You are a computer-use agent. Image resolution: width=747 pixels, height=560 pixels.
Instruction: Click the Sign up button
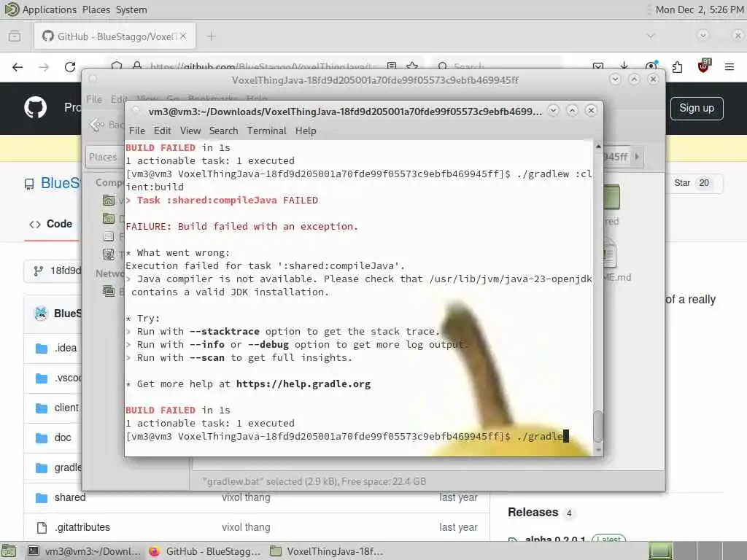tap(697, 109)
